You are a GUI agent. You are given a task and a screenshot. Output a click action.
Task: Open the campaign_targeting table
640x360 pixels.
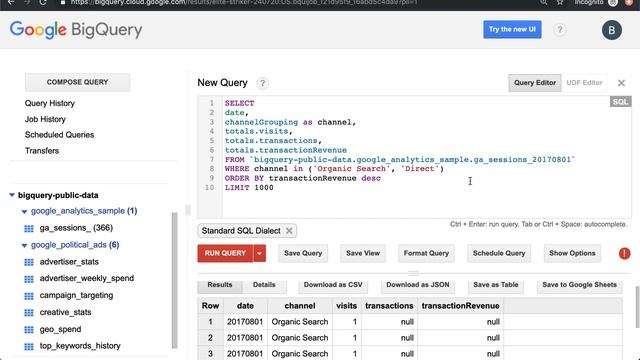(76, 296)
